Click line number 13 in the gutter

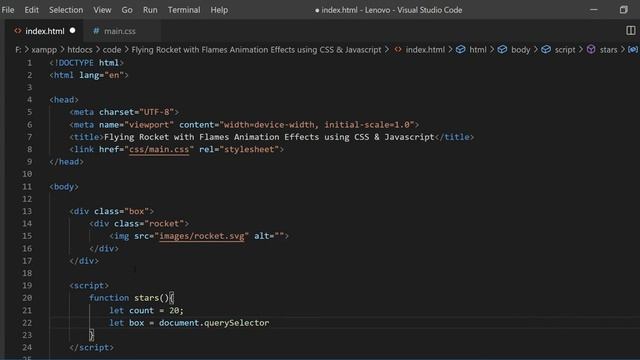click(x=27, y=211)
